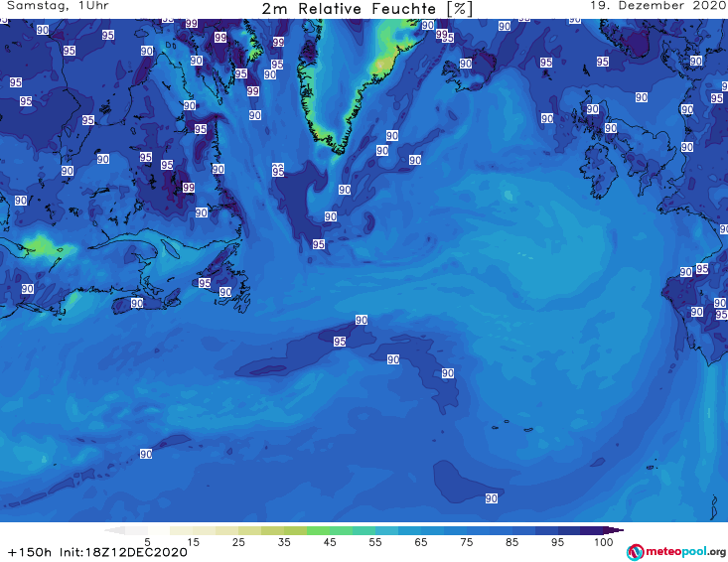Click the 95 label in mid-Atlantic dark patch

[x=340, y=342]
